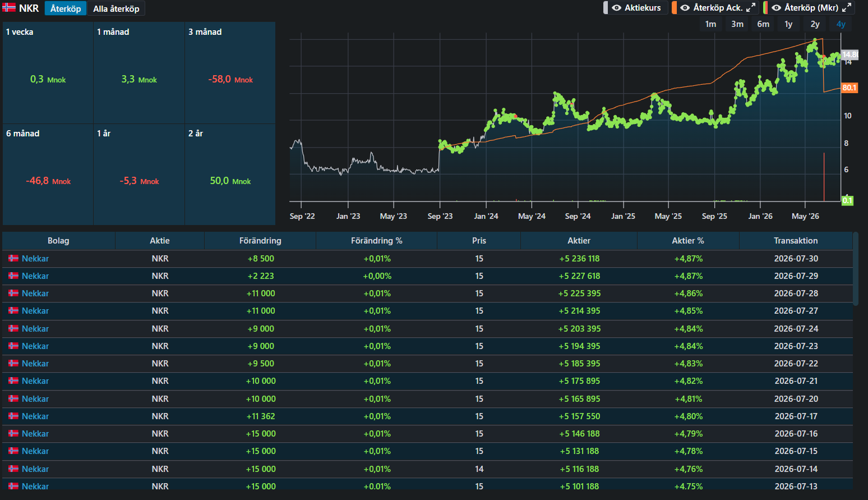
Task: Open Nekkar link dated 2026-07-30
Action: (35, 259)
